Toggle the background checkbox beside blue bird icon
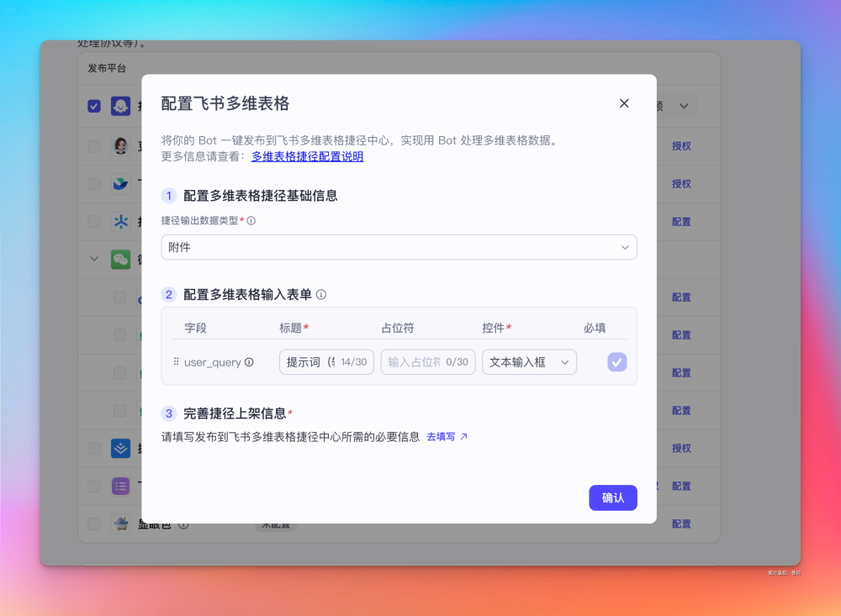 (94, 184)
